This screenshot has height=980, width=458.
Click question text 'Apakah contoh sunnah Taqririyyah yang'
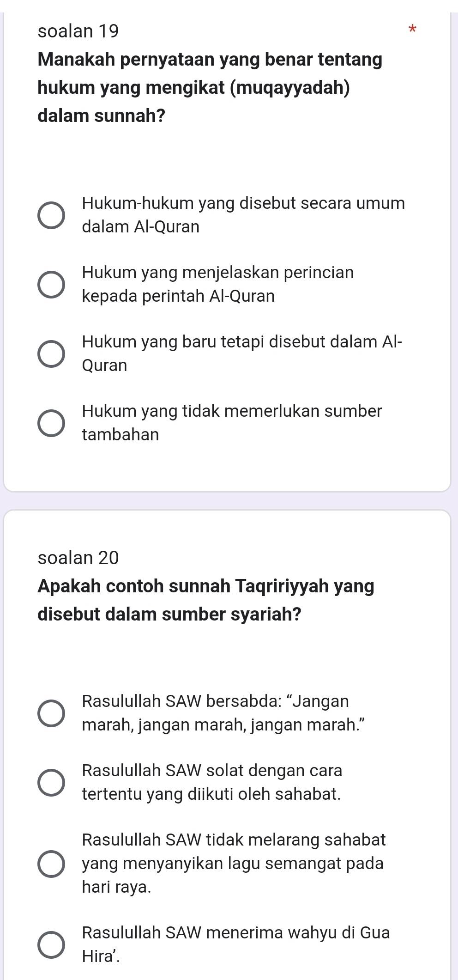point(206,586)
